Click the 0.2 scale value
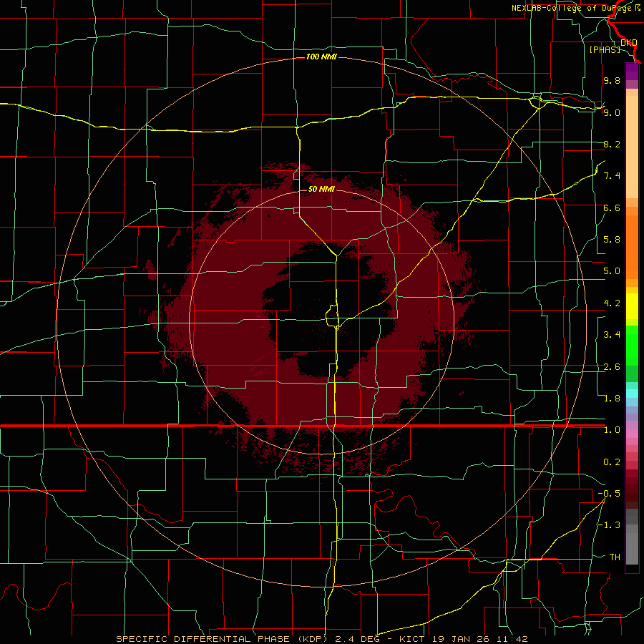 (612, 462)
